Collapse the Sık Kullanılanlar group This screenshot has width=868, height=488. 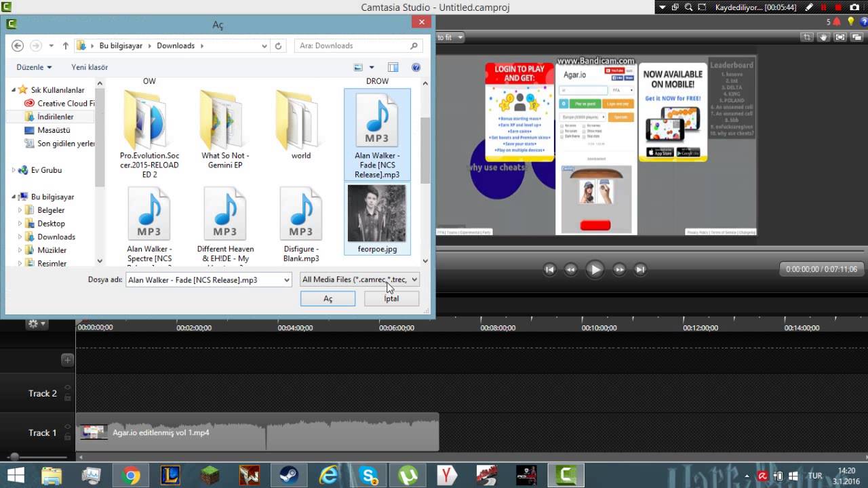point(14,90)
